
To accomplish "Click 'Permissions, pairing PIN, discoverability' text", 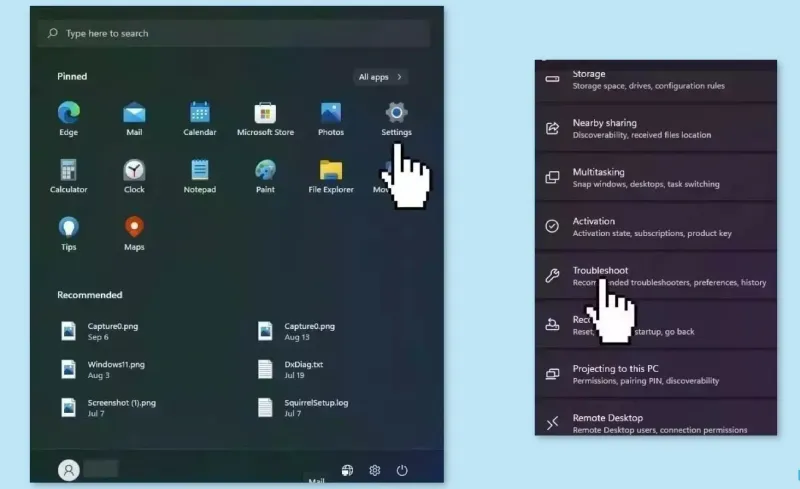I will 645,381.
